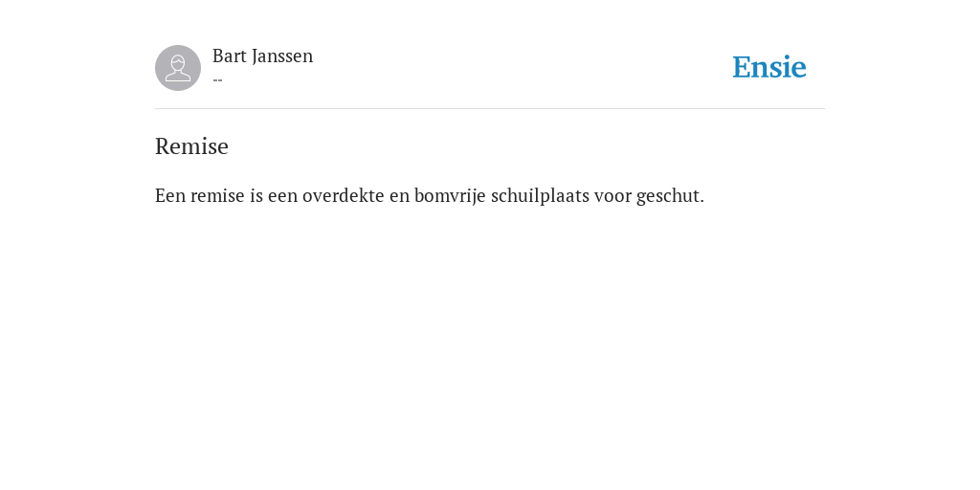This screenshot has height=490, width=980.
Task: Click the horizontal divider below the header
Action: pyautogui.click(x=490, y=109)
